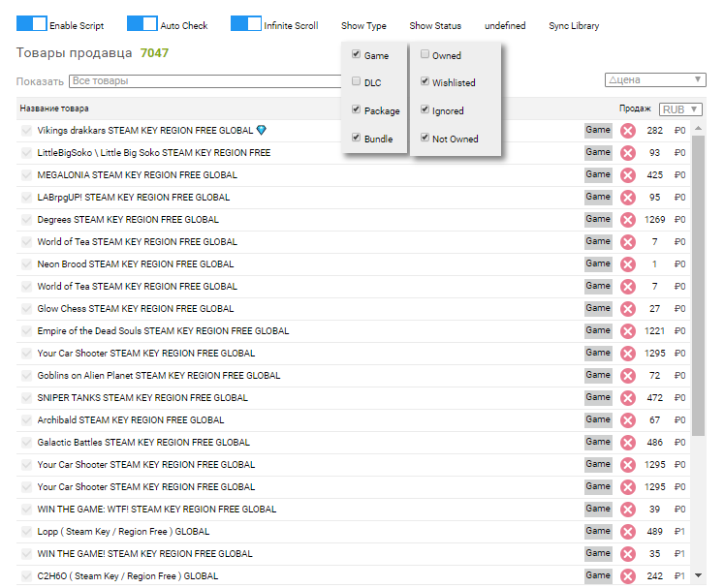Select checkbox for Vikings drakkars row
The image size is (724, 588).
[x=26, y=131]
